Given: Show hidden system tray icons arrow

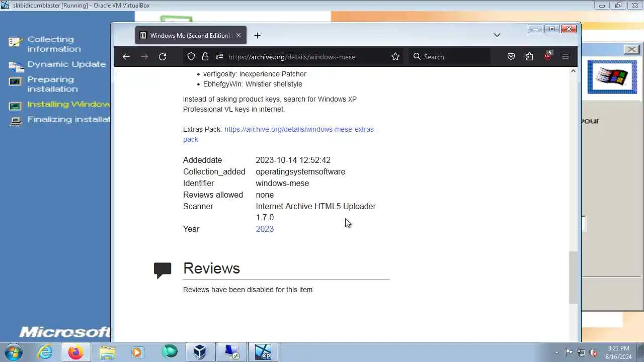Looking at the screenshot, I should coord(556,352).
